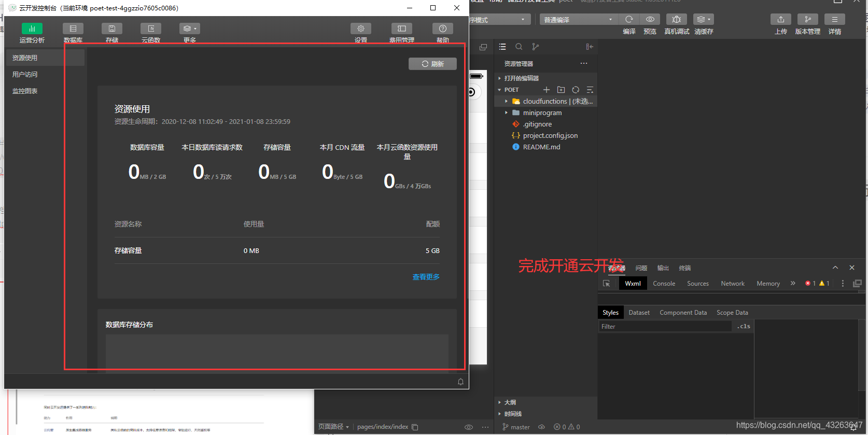Open 设置 settings in cloud console

click(x=361, y=33)
